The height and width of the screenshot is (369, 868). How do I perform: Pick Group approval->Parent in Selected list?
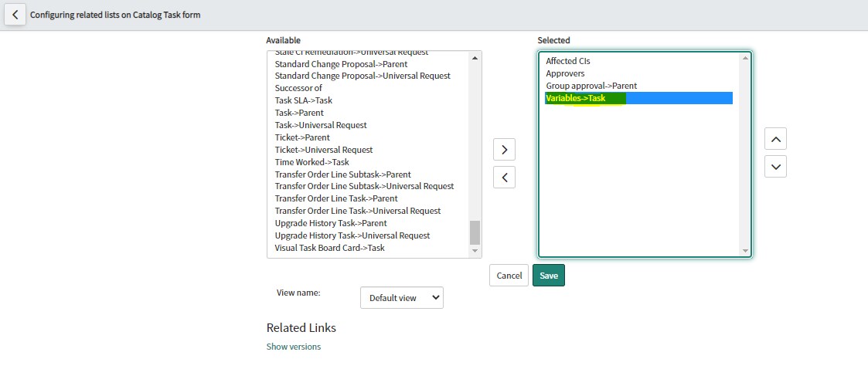coord(591,86)
